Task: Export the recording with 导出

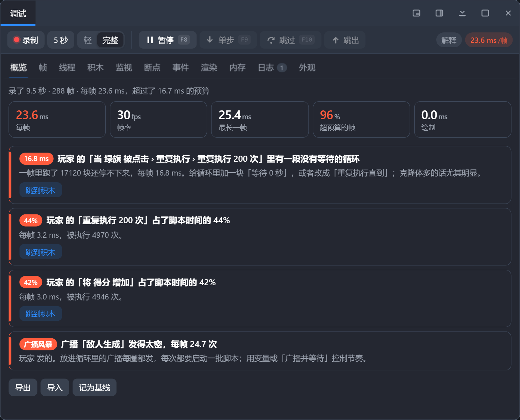Action: click(x=23, y=387)
